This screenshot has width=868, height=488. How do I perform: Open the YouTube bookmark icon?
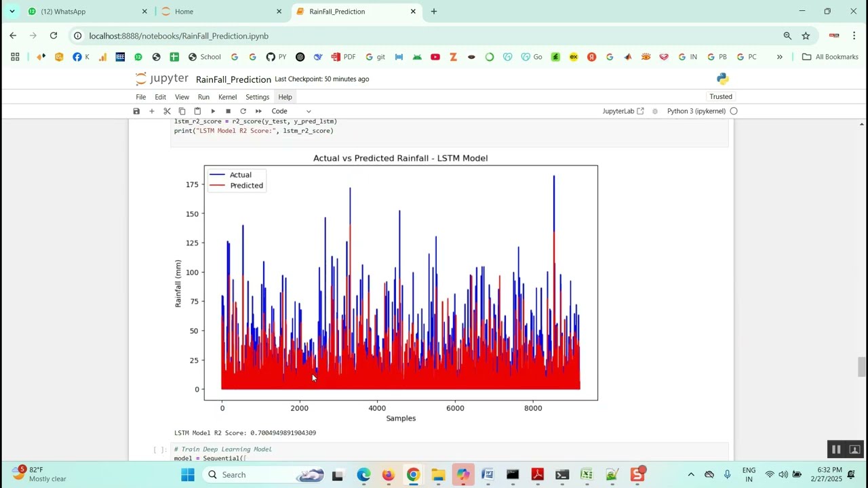(x=435, y=57)
